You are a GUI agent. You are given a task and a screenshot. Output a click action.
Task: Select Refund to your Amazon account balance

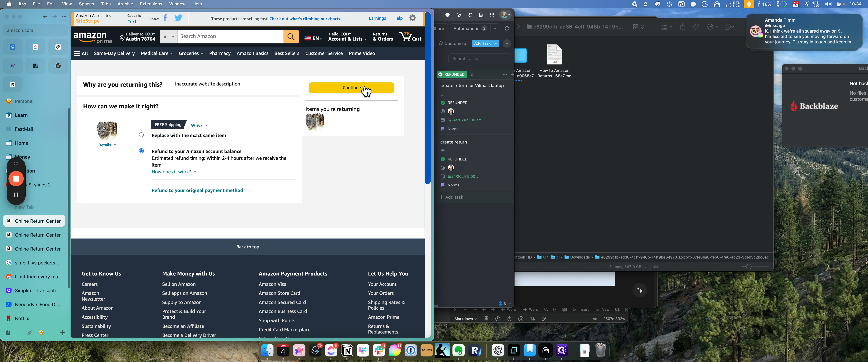pyautogui.click(x=141, y=151)
